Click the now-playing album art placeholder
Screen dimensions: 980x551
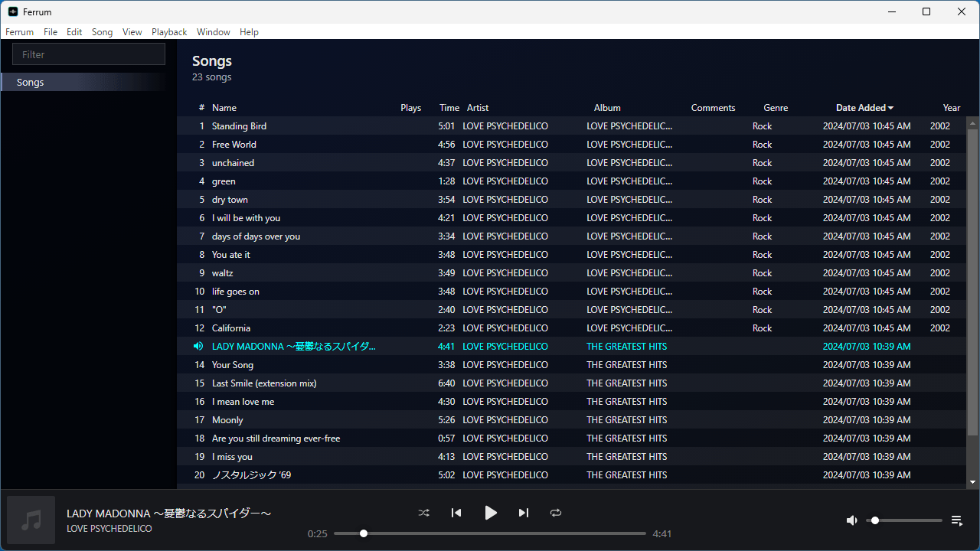click(x=31, y=520)
